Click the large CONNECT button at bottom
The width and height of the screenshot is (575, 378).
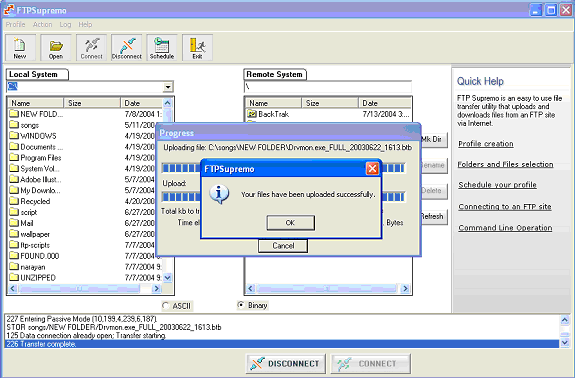click(x=370, y=363)
